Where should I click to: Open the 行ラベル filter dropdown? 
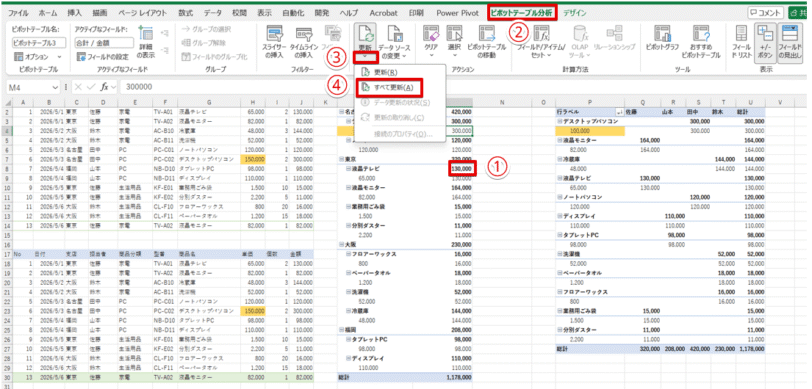[x=619, y=112]
